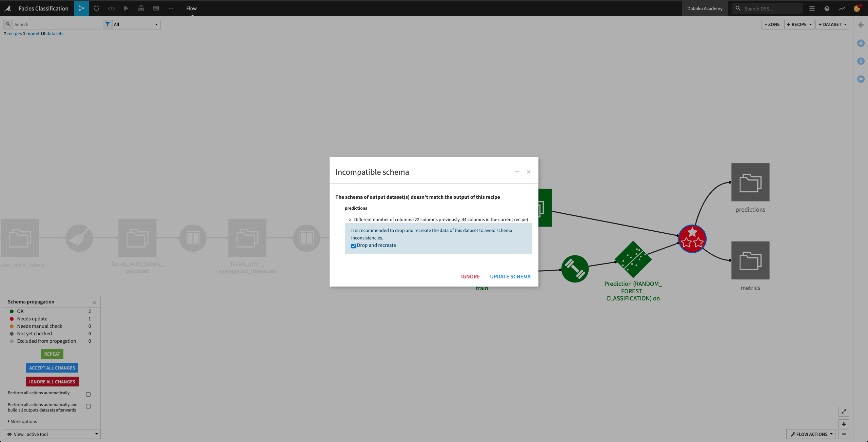Image resolution: width=868 pixels, height=442 pixels.
Task: Click UPDATE SCHEMA in the dialog
Action: tap(510, 276)
